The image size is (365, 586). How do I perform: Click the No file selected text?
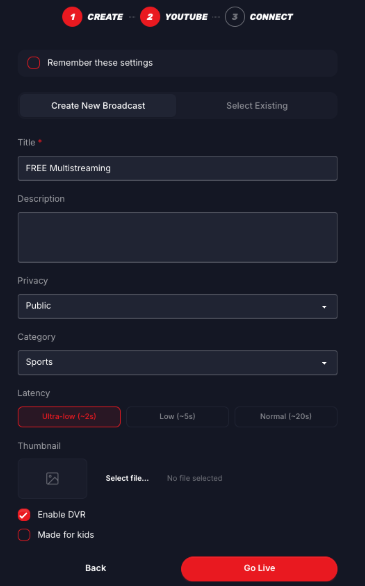coord(194,478)
